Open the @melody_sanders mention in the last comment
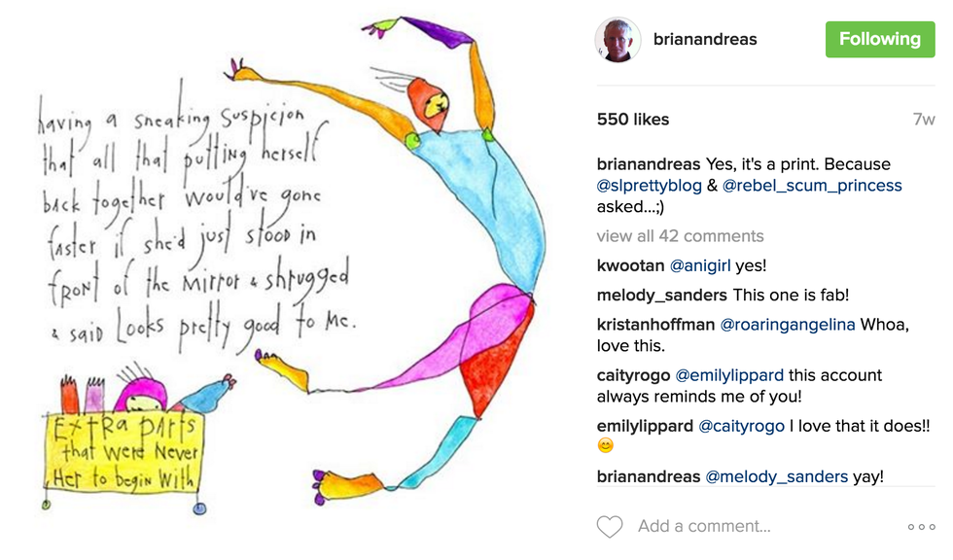 (776, 476)
